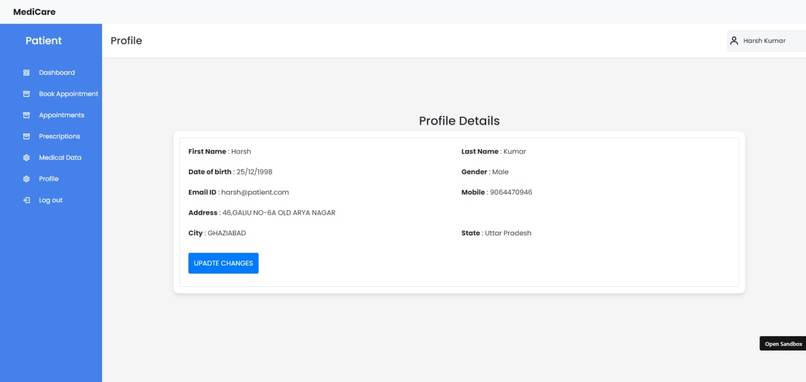Click the Medical Data sidebar icon

click(27, 158)
